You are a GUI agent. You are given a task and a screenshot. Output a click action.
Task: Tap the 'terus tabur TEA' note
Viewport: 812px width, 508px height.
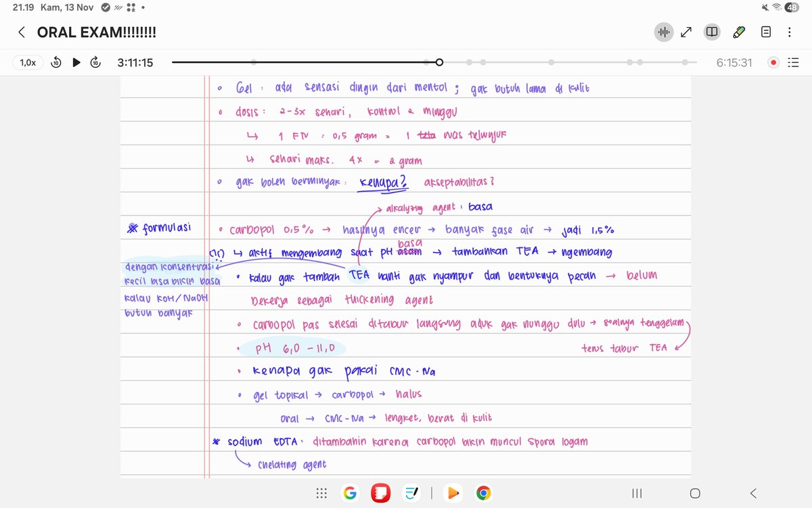(x=625, y=347)
